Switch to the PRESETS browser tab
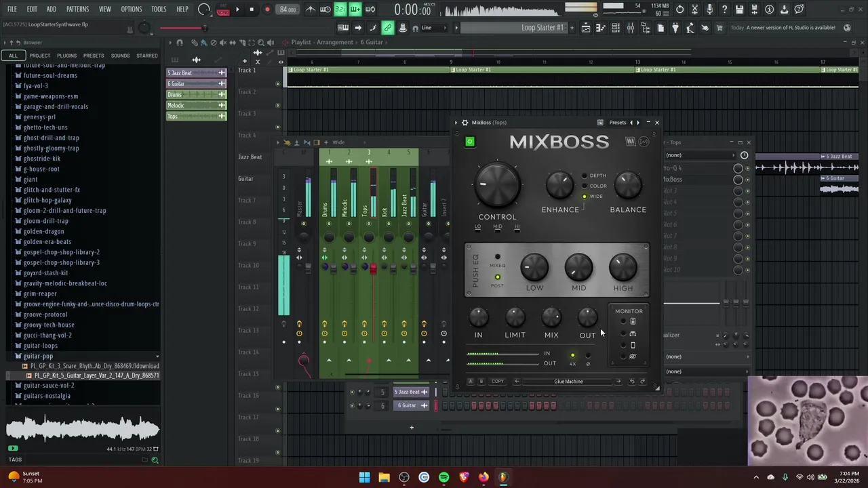Viewport: 868px width, 488px height. (x=94, y=56)
